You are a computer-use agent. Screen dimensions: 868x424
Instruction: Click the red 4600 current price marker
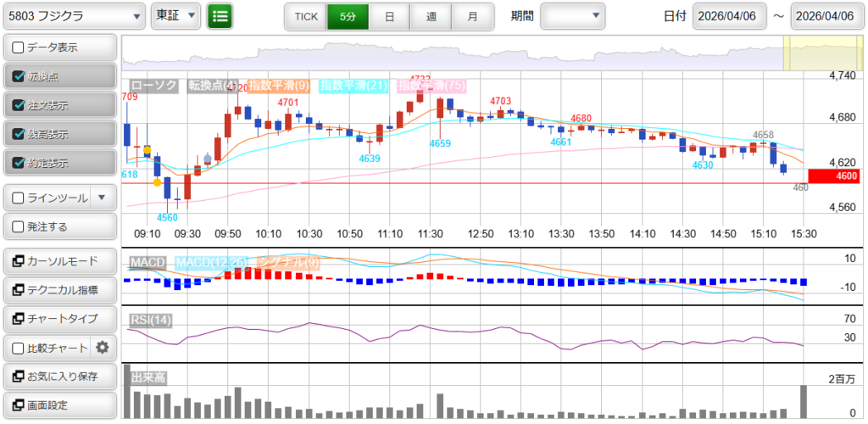[x=834, y=176]
